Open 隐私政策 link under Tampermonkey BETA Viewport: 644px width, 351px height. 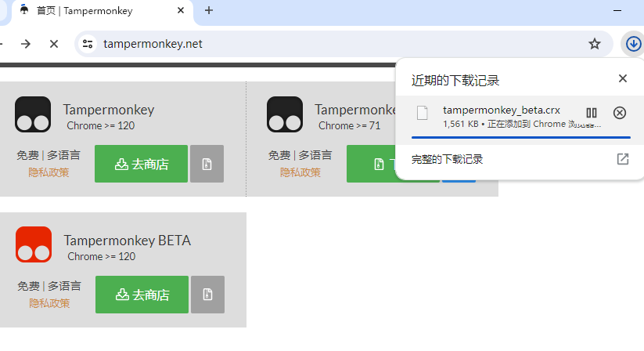coord(49,302)
